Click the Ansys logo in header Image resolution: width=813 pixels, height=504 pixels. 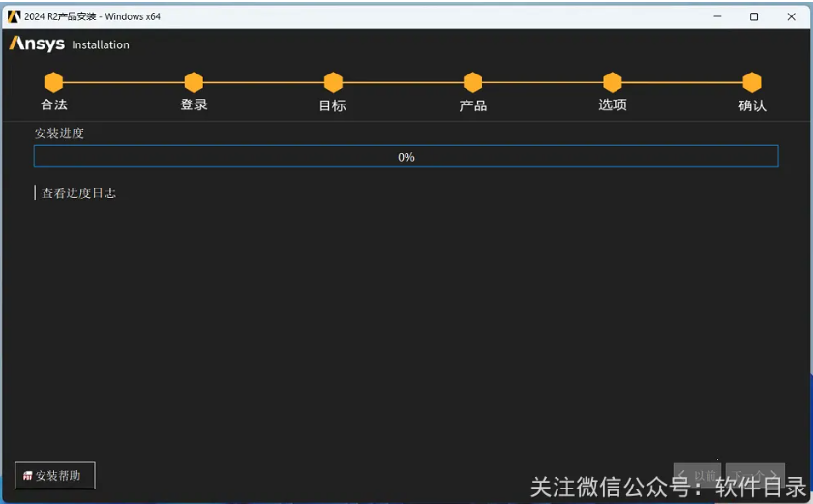tap(37, 44)
